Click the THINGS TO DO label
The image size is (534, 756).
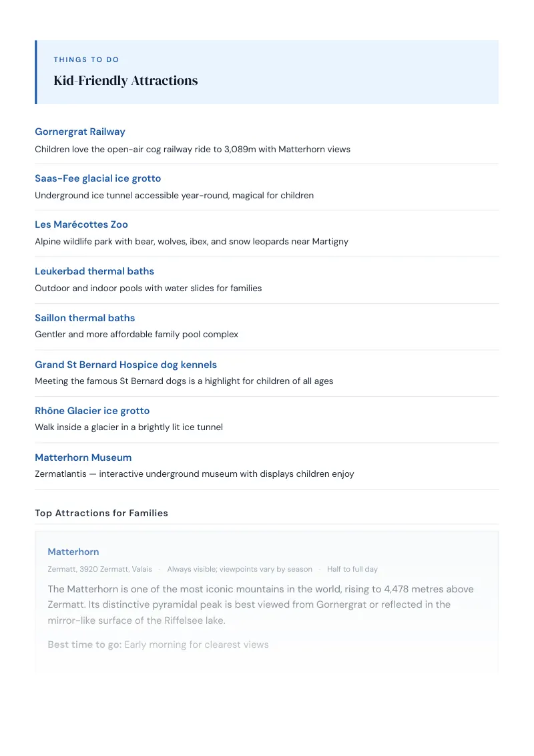coord(86,60)
